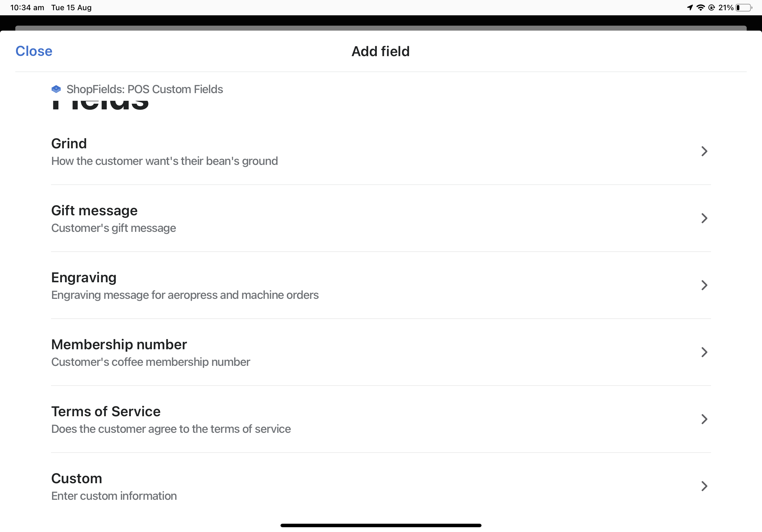Open the Gift message field

[381, 218]
